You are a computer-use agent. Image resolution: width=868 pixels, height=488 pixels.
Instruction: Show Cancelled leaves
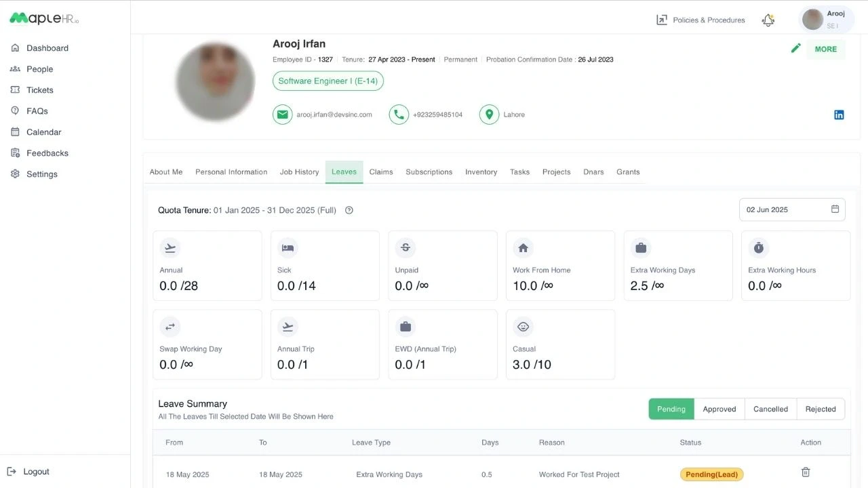click(x=770, y=409)
